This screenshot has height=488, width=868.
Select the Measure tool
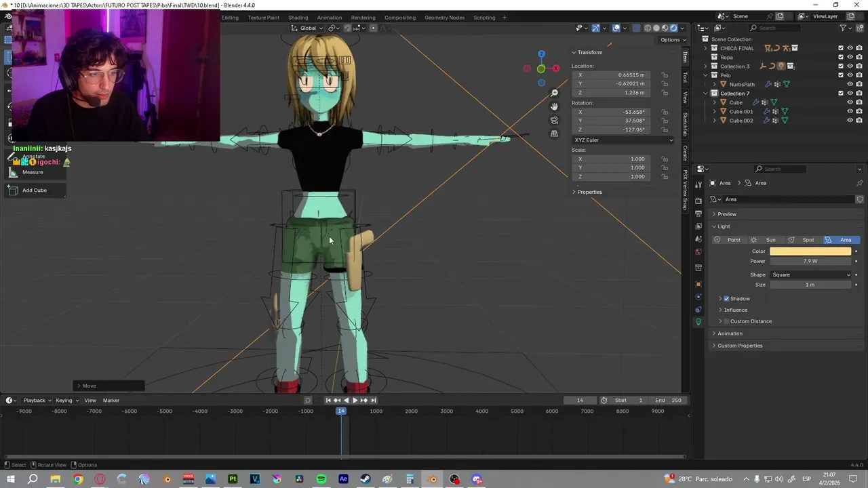point(37,172)
